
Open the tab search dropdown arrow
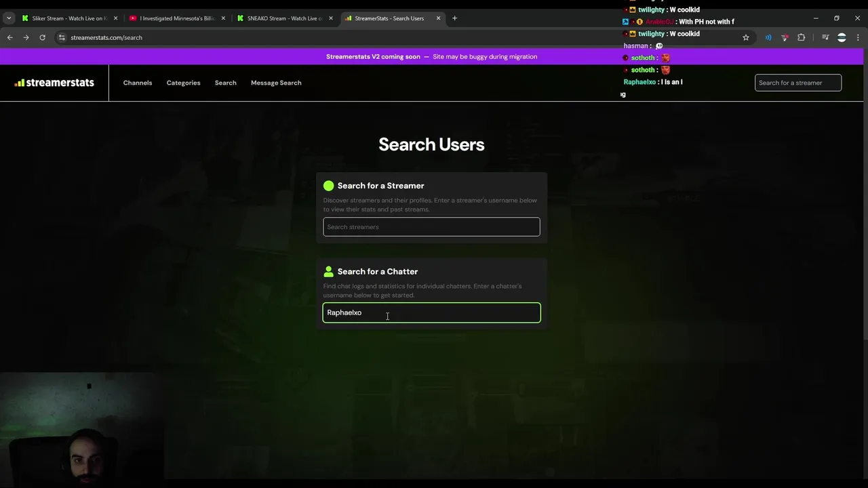9,18
